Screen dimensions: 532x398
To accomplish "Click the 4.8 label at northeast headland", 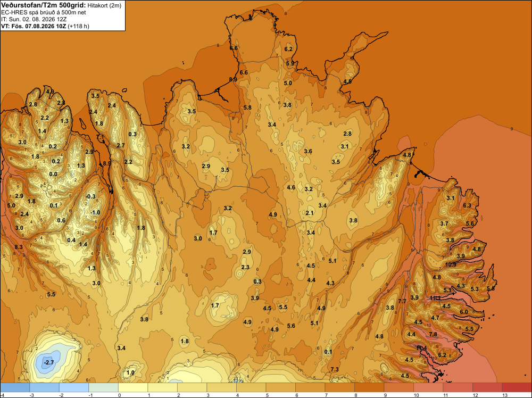I will click(x=407, y=155).
